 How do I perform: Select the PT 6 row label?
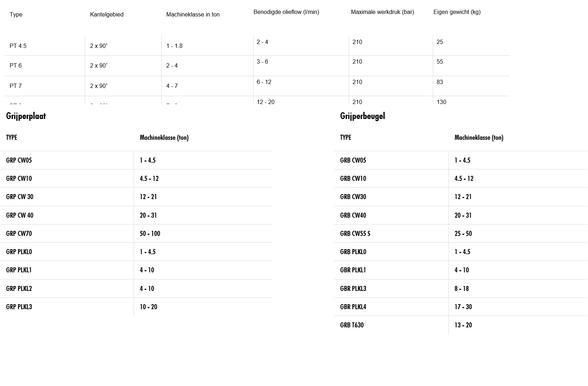16,66
